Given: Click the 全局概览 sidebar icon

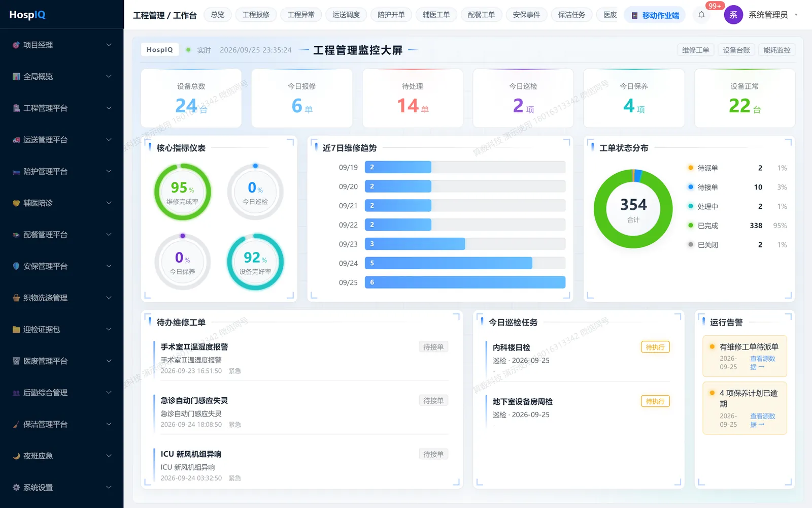Looking at the screenshot, I should coord(16,76).
